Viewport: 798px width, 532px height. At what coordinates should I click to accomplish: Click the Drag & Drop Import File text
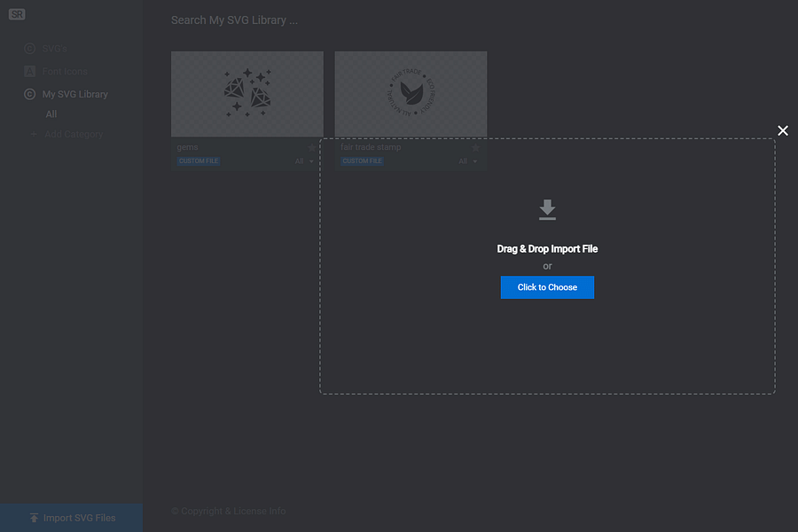[547, 249]
